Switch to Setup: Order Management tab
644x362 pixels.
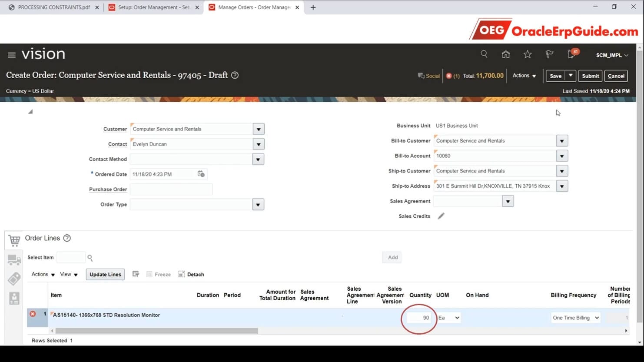coord(154,7)
